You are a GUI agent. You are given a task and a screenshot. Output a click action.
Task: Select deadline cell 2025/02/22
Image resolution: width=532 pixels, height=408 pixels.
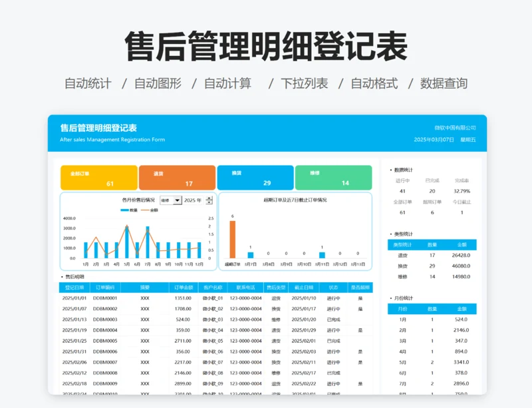coord(304,383)
